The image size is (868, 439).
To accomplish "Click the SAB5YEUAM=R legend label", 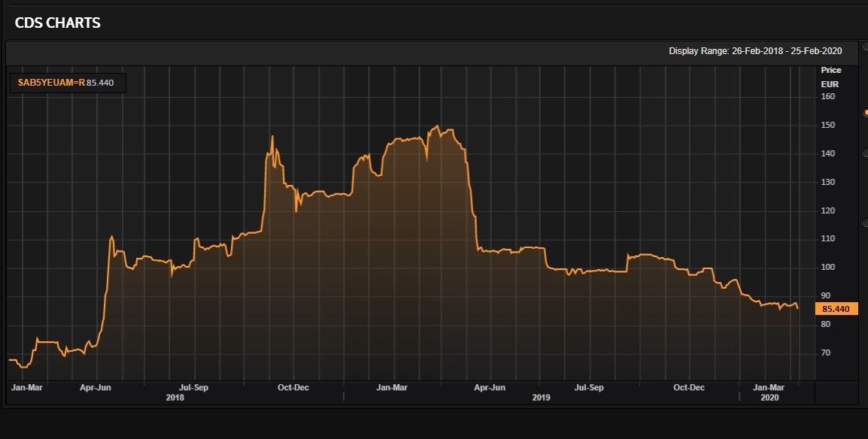I will pos(51,83).
